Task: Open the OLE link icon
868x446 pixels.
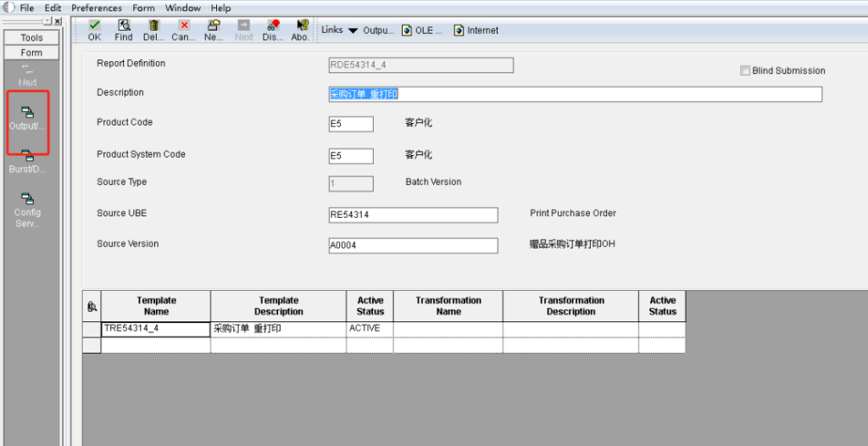Action: point(407,31)
